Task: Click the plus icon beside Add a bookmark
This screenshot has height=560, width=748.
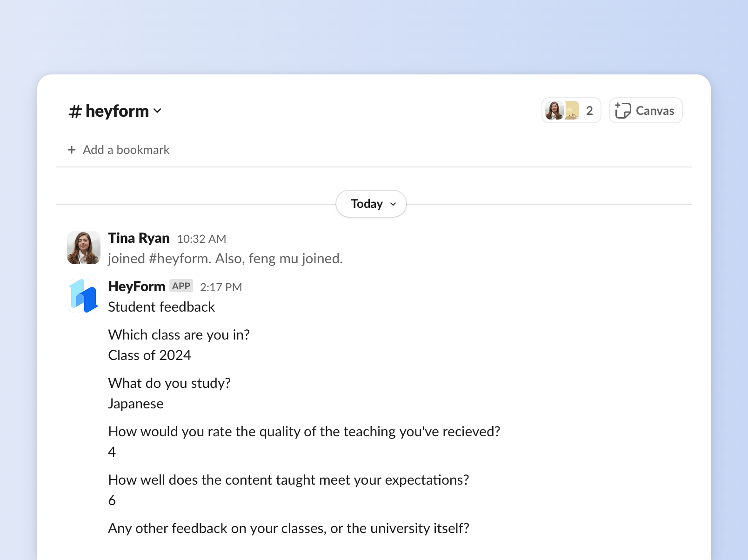Action: point(72,149)
